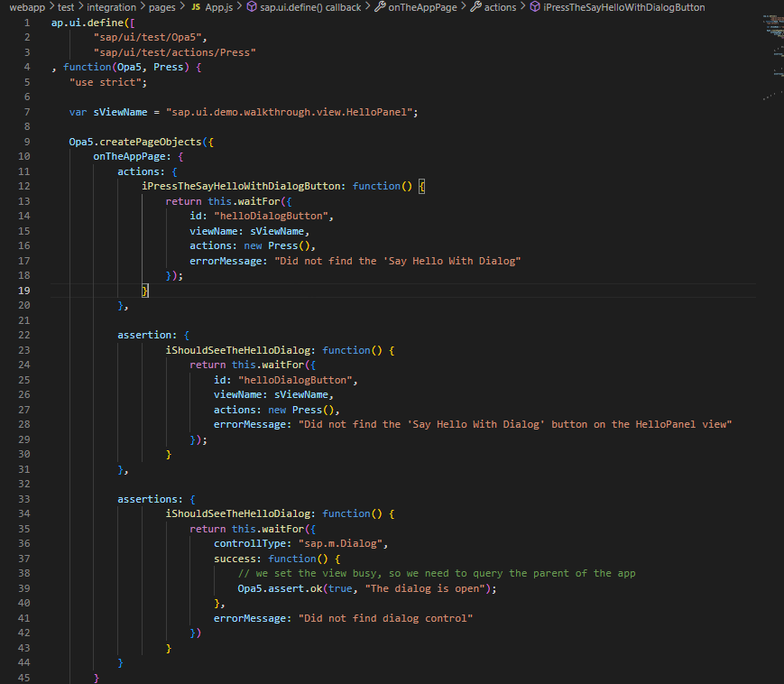The width and height of the screenshot is (784, 684).
Task: Open the webapp breadcrumb segment
Action: [27, 7]
